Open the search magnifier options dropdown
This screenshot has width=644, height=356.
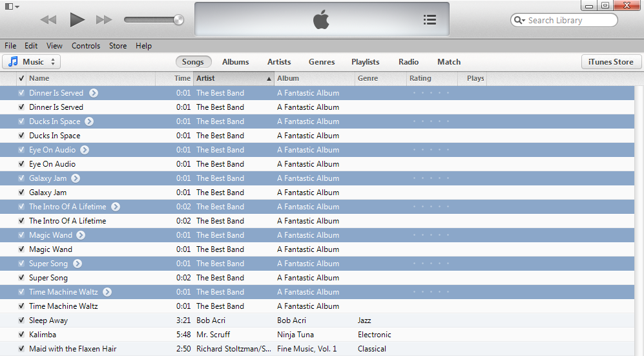[x=519, y=20]
